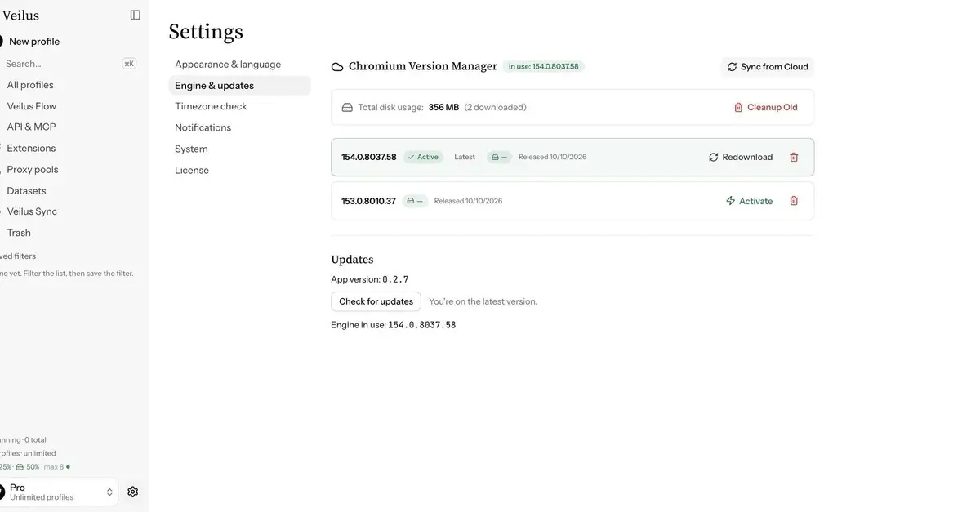Click the disk badge in the 153.0.8010.37 row
The width and height of the screenshot is (980, 512).
415,201
